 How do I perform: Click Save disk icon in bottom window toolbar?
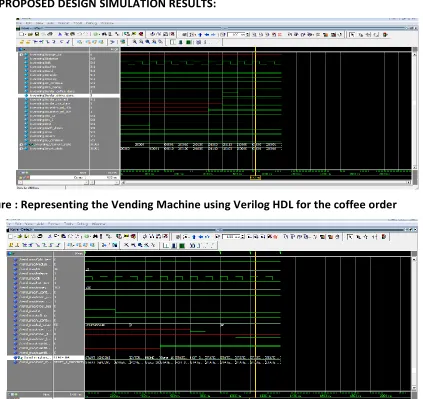tap(26, 237)
